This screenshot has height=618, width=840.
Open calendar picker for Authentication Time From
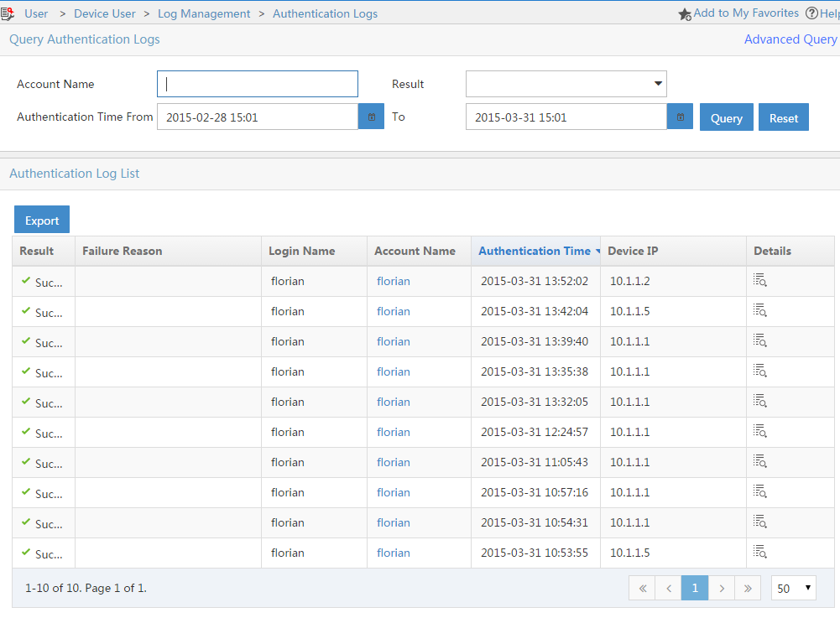click(x=371, y=117)
